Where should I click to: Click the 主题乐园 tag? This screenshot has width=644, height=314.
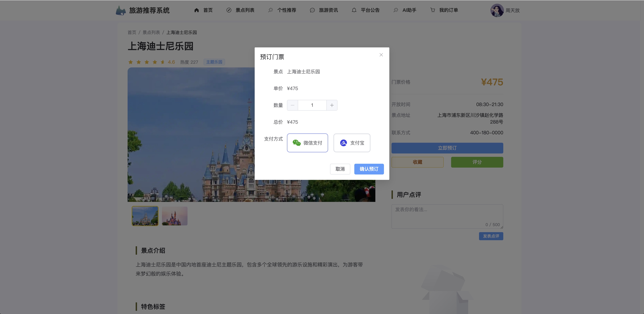[214, 62]
